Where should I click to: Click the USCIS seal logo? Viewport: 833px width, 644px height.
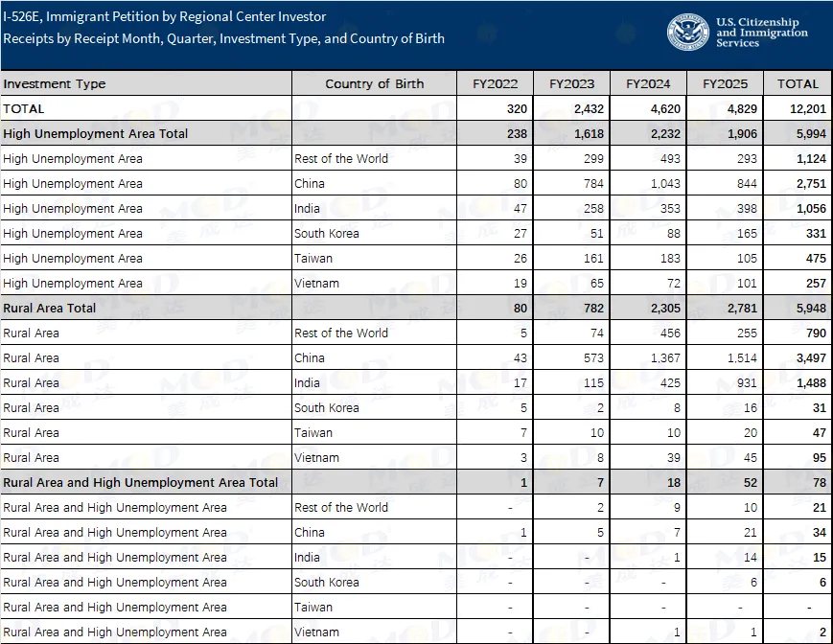(688, 31)
